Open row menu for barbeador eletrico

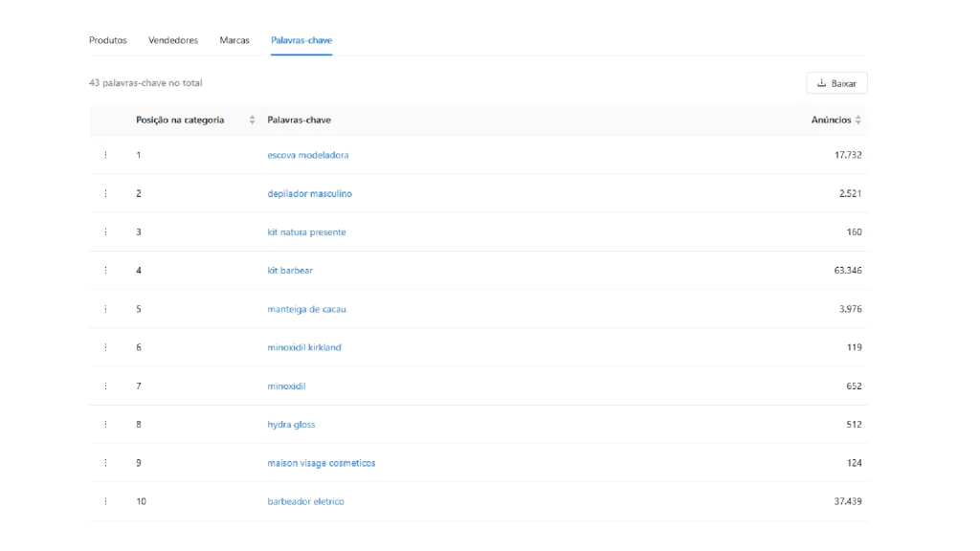pyautogui.click(x=105, y=500)
